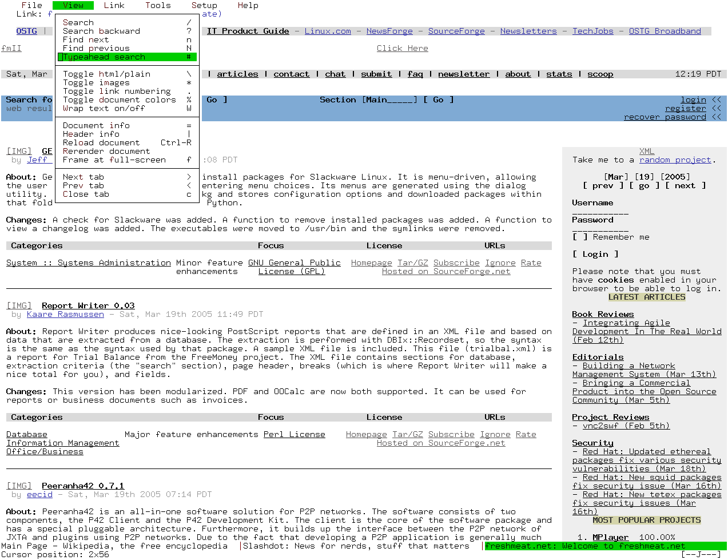This screenshot has height=560, width=728.
Task: Select Wrap text on/off entry
Action: 127,109
